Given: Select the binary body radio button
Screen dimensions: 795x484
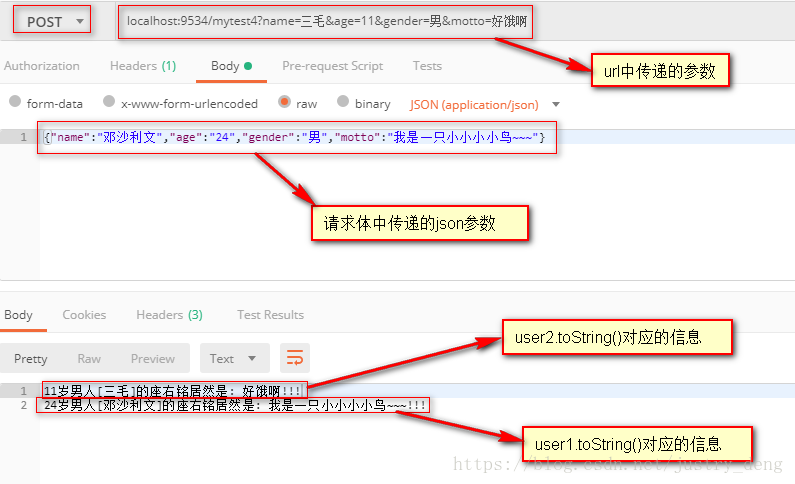Looking at the screenshot, I should (x=343, y=101).
